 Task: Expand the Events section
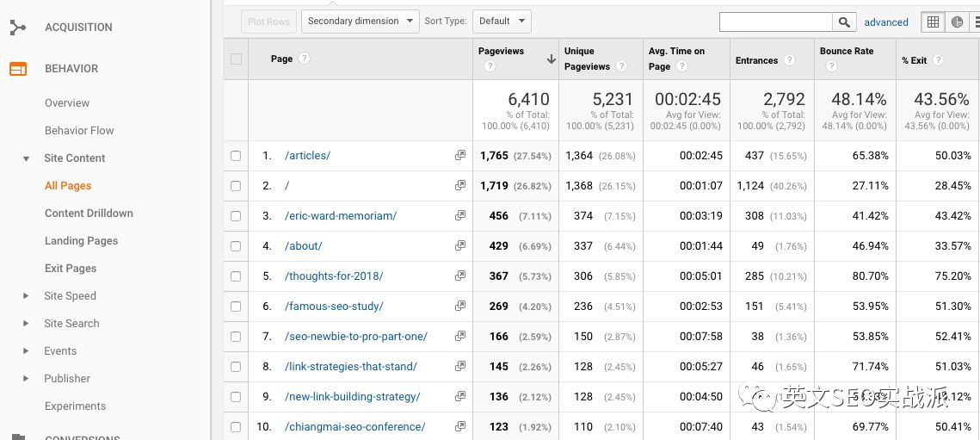pyautogui.click(x=26, y=351)
